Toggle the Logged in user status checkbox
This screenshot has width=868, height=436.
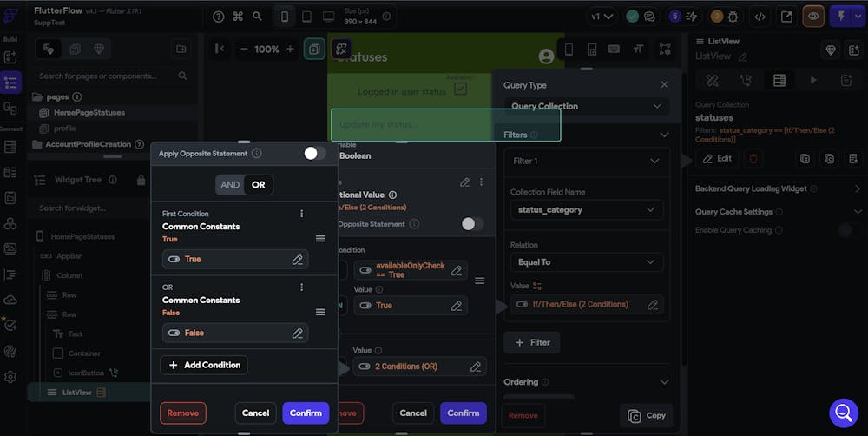[x=461, y=89]
